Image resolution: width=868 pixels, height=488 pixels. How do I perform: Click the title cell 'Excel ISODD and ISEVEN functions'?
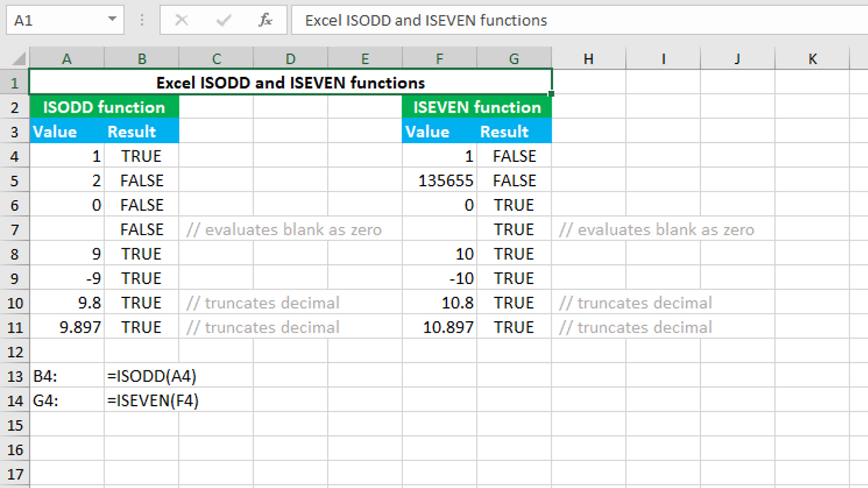coord(290,83)
